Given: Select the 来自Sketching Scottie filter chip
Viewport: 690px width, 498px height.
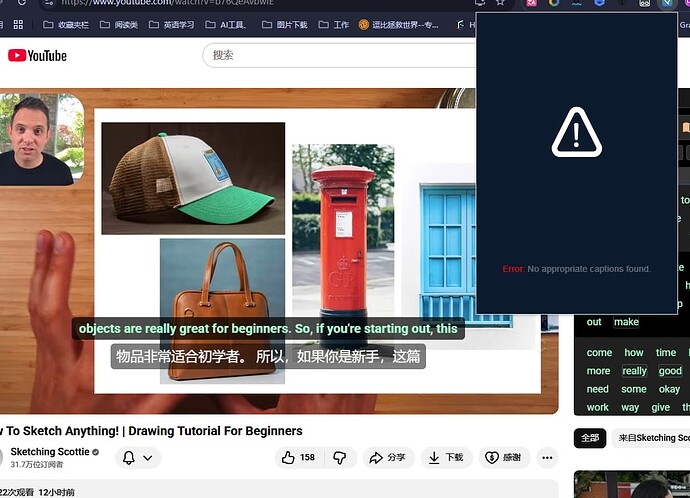Looking at the screenshot, I should (x=651, y=438).
